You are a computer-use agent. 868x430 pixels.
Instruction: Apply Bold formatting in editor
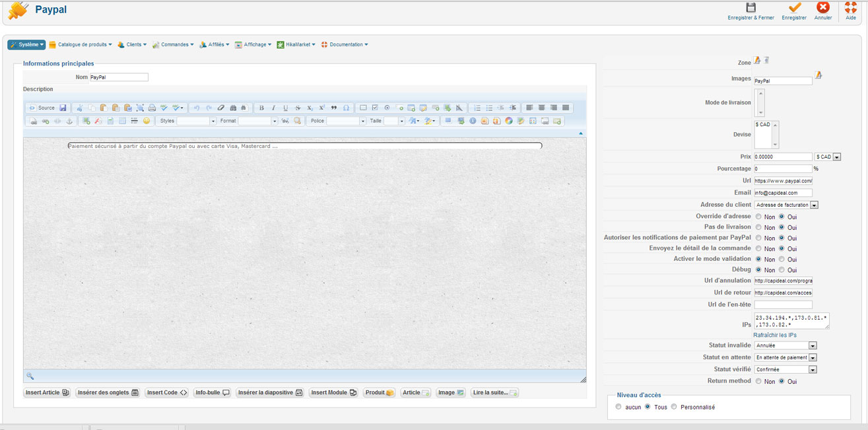(x=261, y=108)
